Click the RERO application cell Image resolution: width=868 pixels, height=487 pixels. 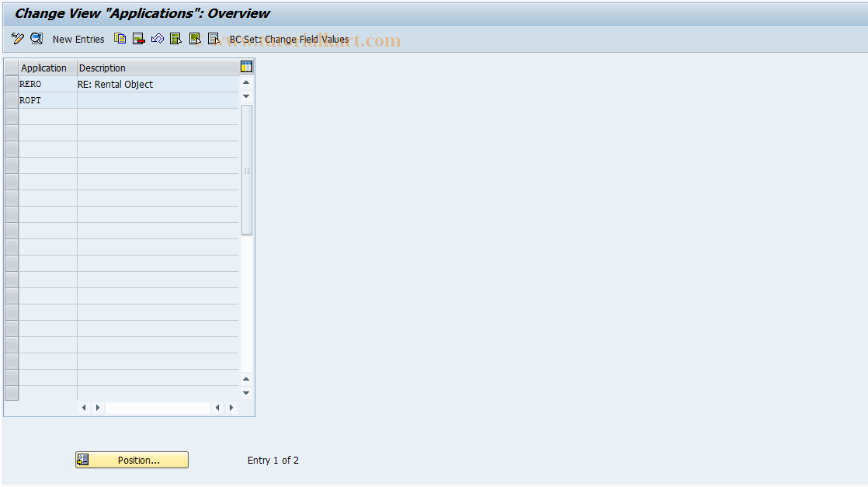[x=47, y=84]
